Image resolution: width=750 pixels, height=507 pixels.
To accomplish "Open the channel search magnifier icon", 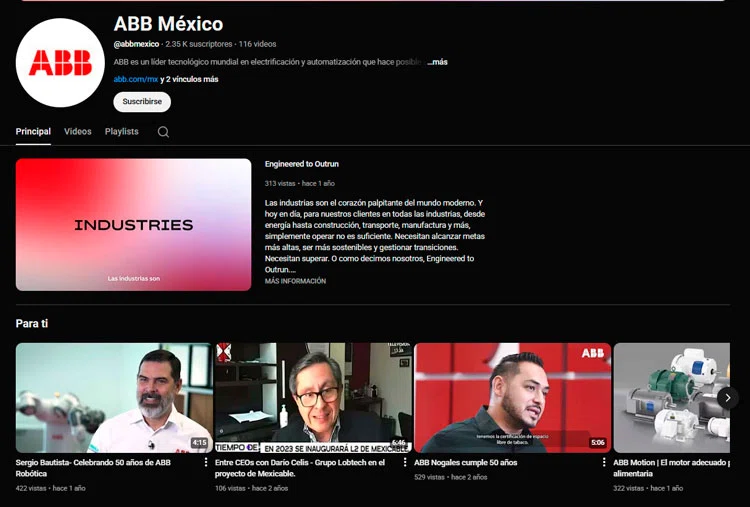I will 163,132.
